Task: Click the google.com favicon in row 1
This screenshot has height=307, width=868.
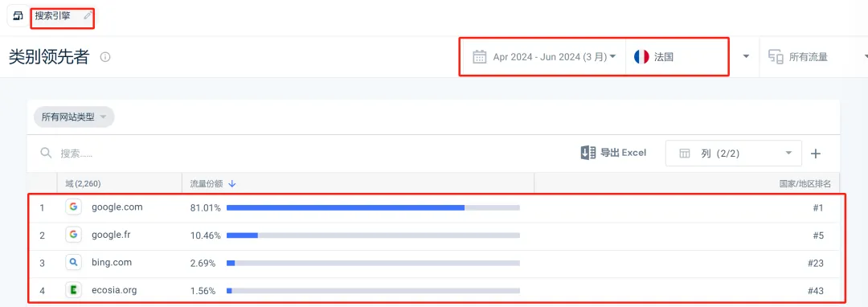Action: [x=73, y=207]
